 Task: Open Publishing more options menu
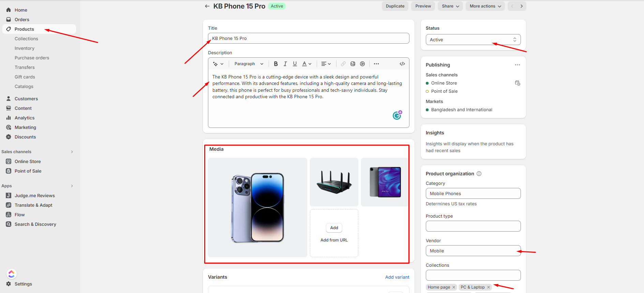click(518, 65)
